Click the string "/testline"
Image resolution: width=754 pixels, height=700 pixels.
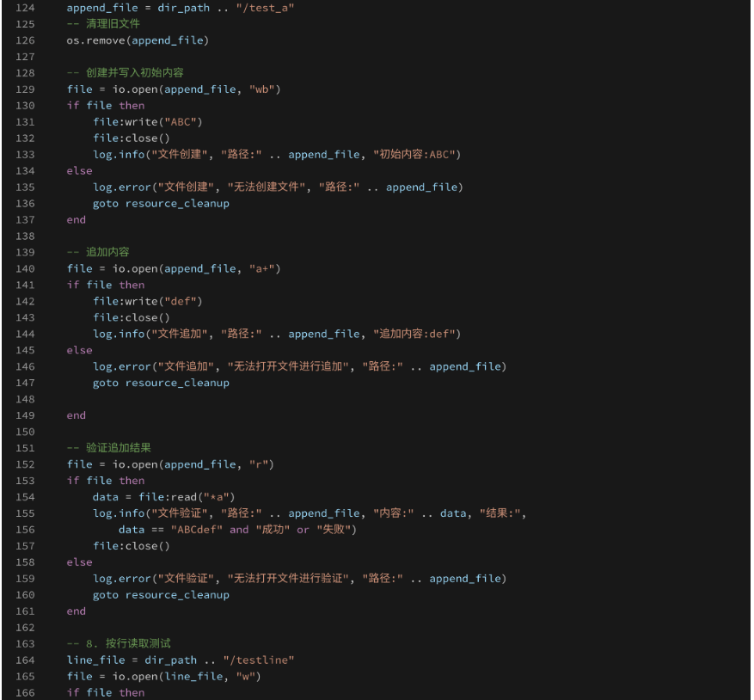click(259, 660)
